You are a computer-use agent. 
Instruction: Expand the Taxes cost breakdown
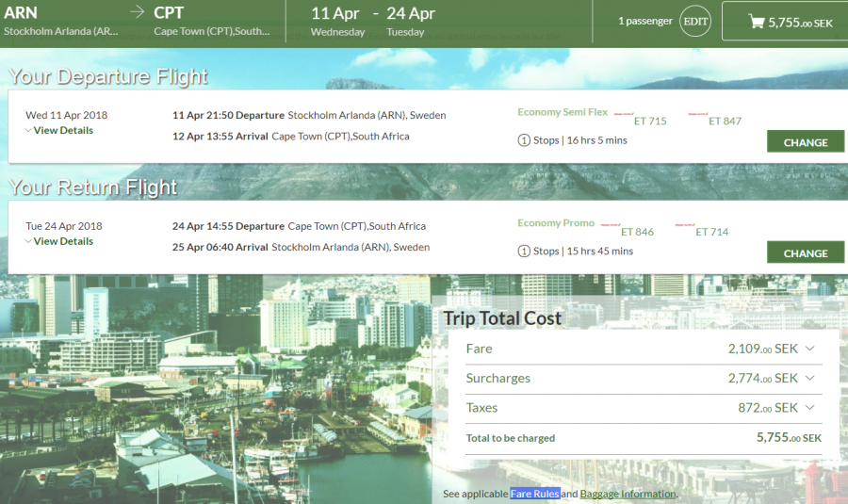(x=809, y=408)
